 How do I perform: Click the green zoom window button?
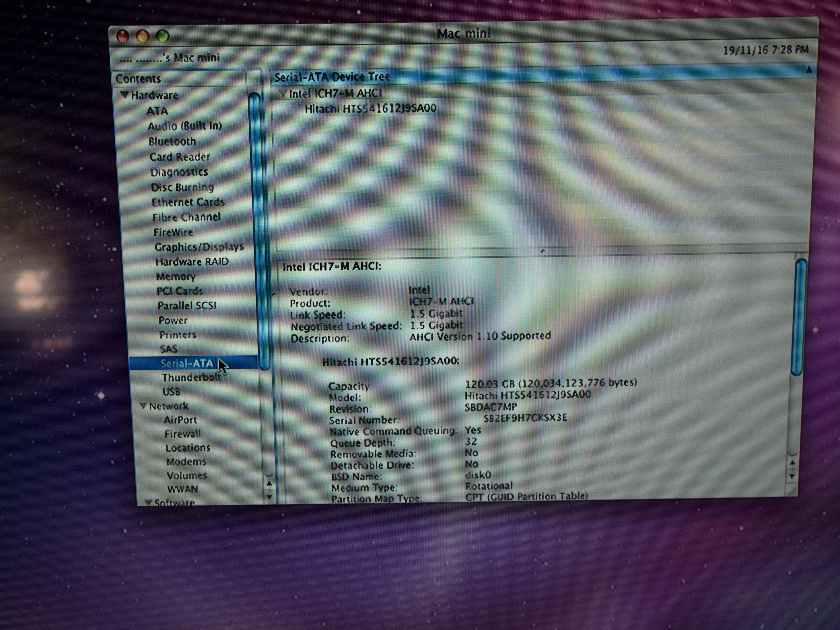click(163, 36)
